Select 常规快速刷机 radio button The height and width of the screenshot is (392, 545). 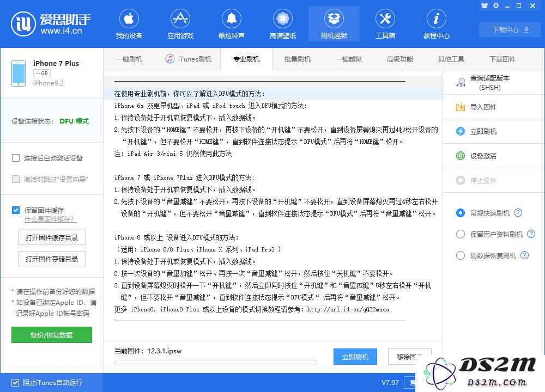point(460,213)
